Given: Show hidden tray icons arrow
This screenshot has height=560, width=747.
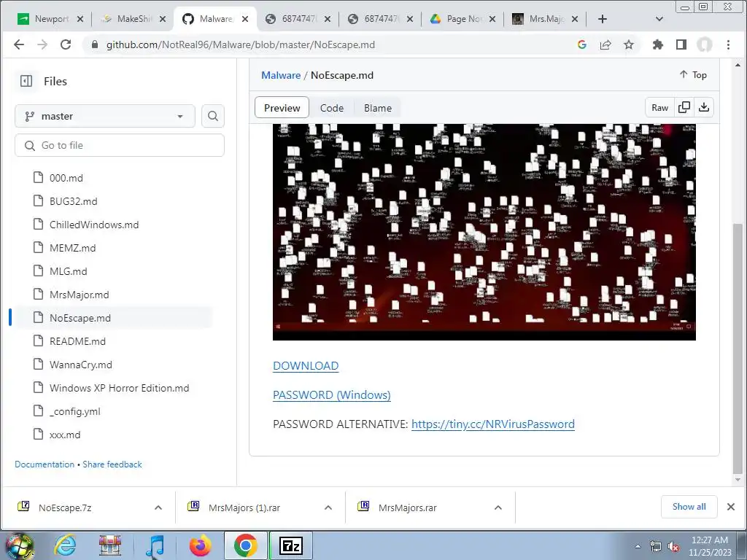Looking at the screenshot, I should pos(638,546).
